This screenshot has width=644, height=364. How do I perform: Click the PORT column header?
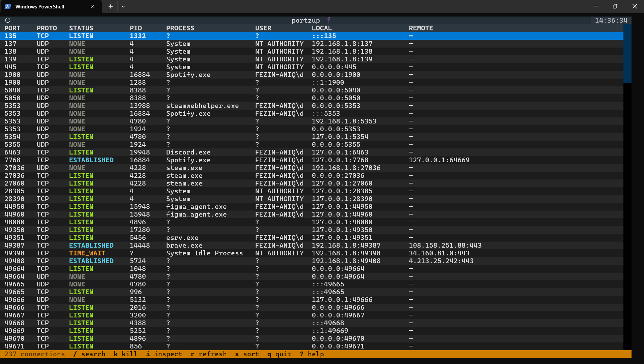pyautogui.click(x=12, y=28)
